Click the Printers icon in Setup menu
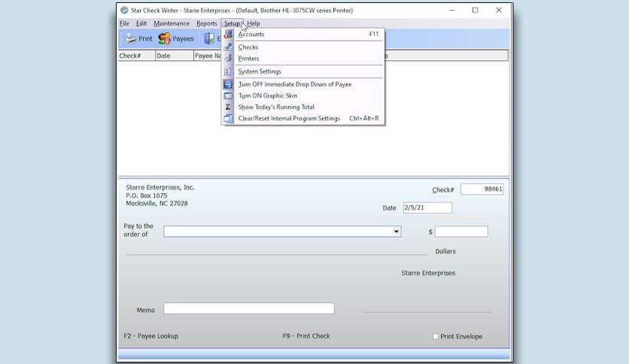The width and height of the screenshot is (629, 364). 228,58
